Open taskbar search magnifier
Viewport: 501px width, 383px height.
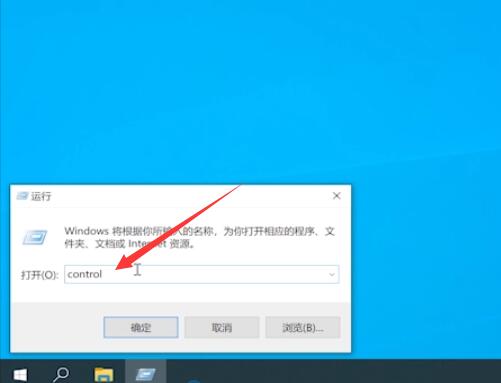(x=61, y=374)
